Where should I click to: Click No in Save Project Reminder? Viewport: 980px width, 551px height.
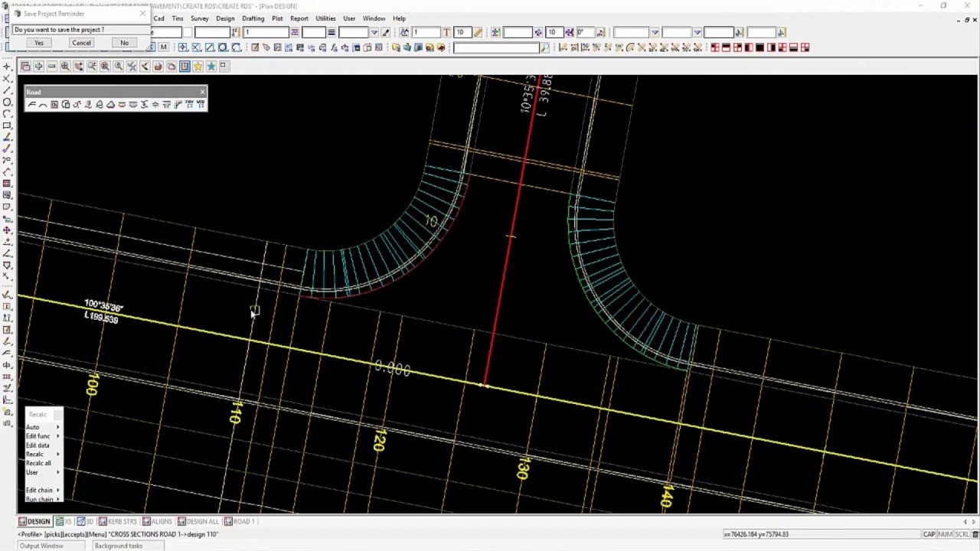coord(124,43)
